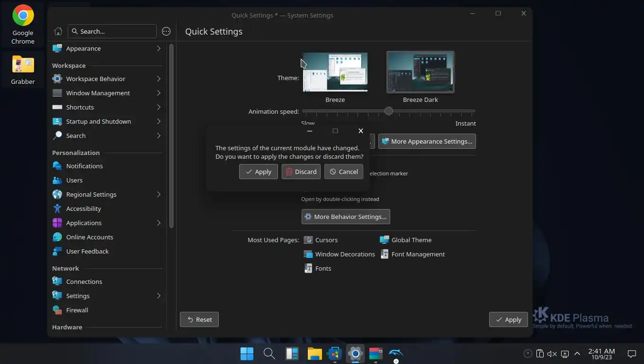Go to the settings home page icon

click(58, 31)
